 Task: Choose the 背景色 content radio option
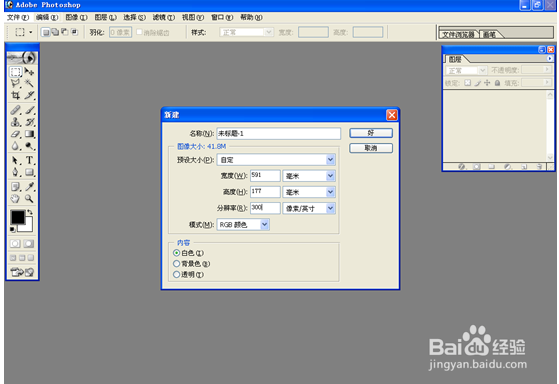coord(176,264)
